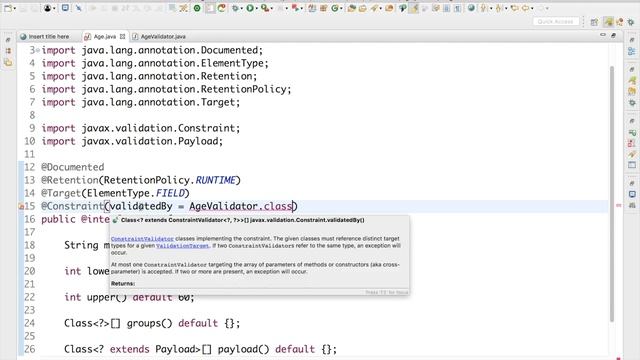Follow the ValidationTarget link in tooltip
The image size is (640, 360).
(182, 246)
